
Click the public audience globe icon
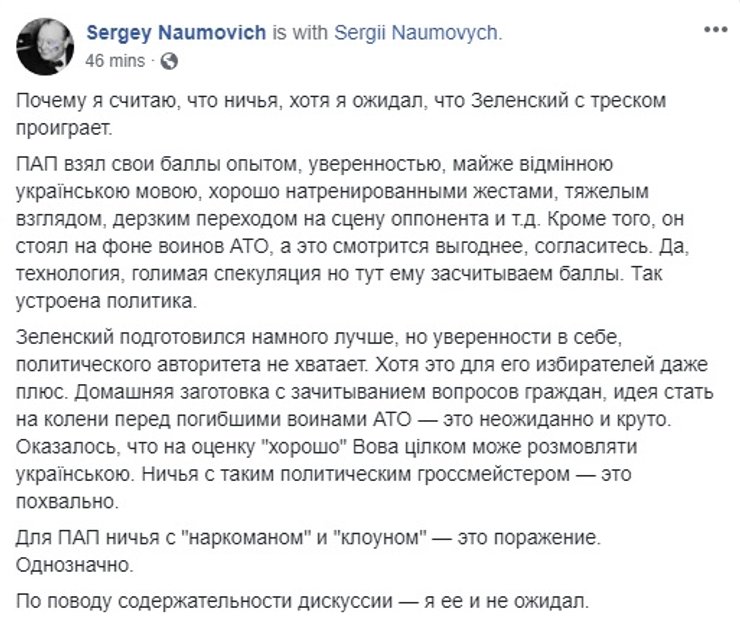coord(169,61)
